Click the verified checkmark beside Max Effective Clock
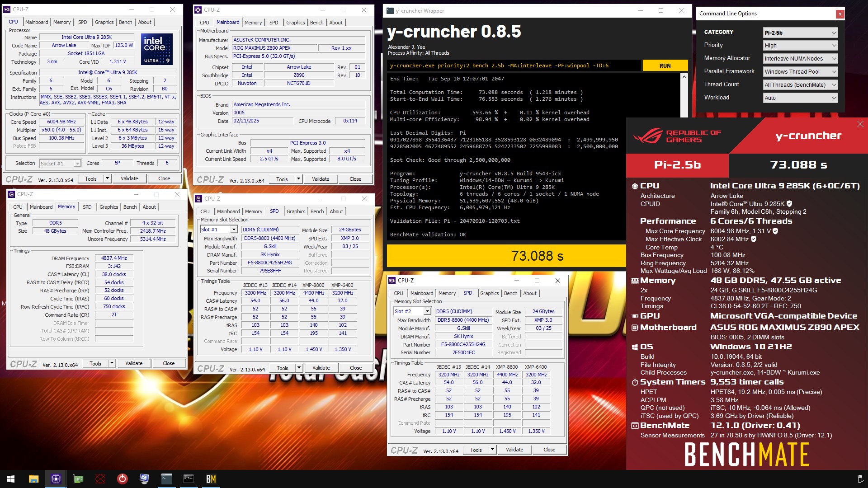The width and height of the screenshot is (868, 488). tap(754, 239)
